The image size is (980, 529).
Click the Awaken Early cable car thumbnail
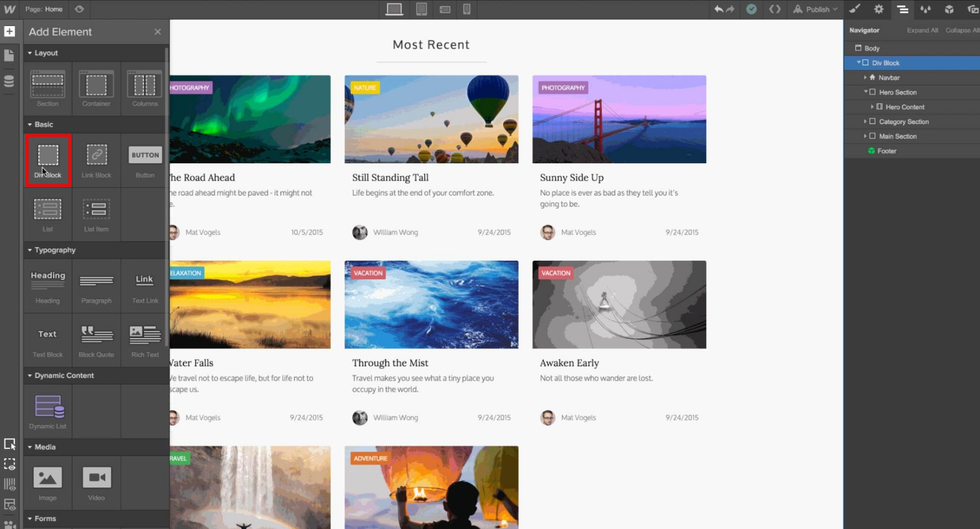620,305
